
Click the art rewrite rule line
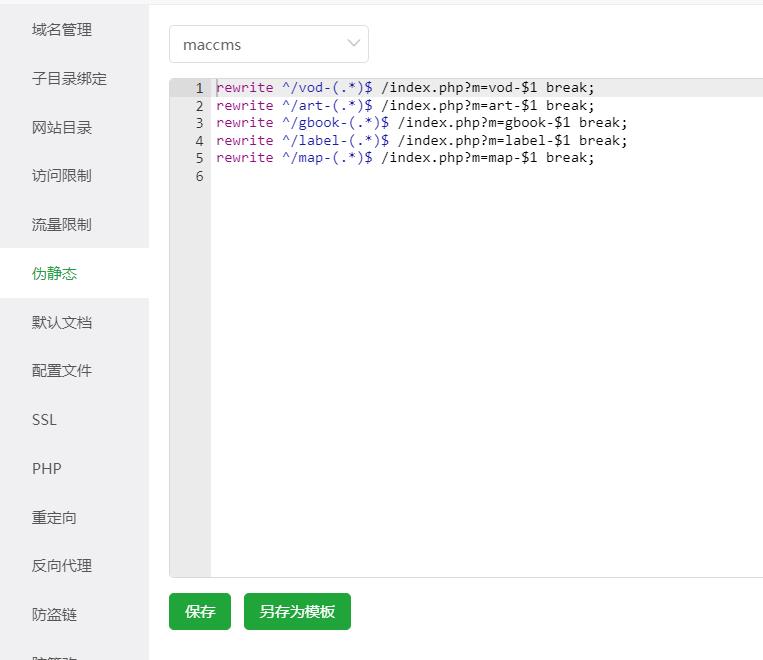405,105
